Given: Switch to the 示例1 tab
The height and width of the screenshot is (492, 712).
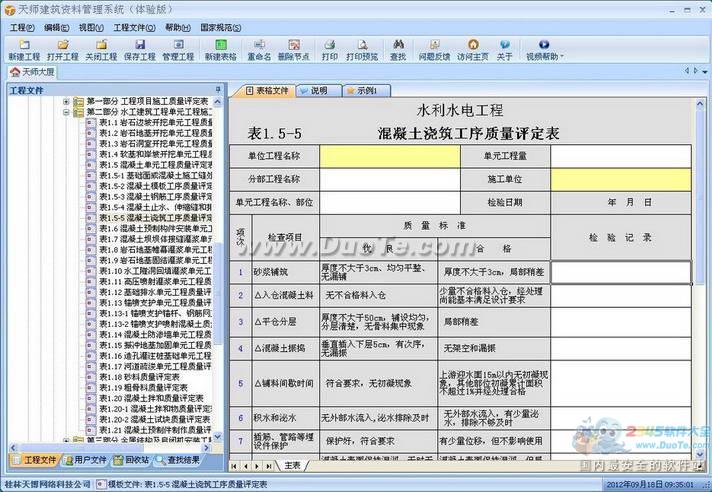Looking at the screenshot, I should pyautogui.click(x=366, y=91).
